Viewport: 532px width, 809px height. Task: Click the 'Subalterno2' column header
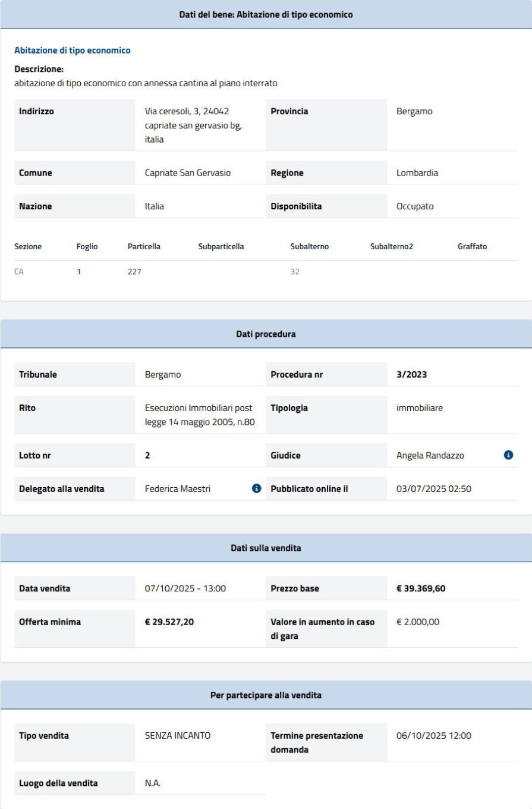click(391, 246)
